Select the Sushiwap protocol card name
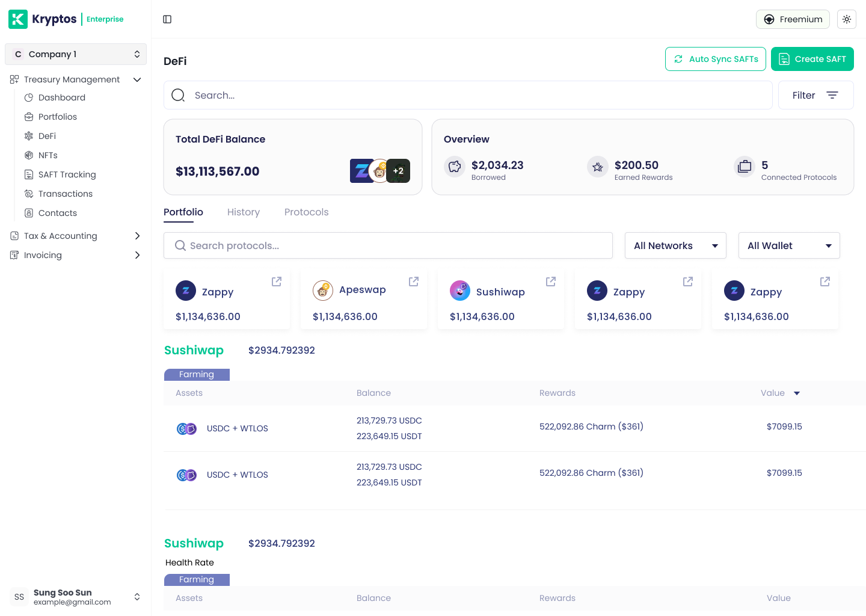Viewport: 866px width, 616px height. [x=500, y=292]
